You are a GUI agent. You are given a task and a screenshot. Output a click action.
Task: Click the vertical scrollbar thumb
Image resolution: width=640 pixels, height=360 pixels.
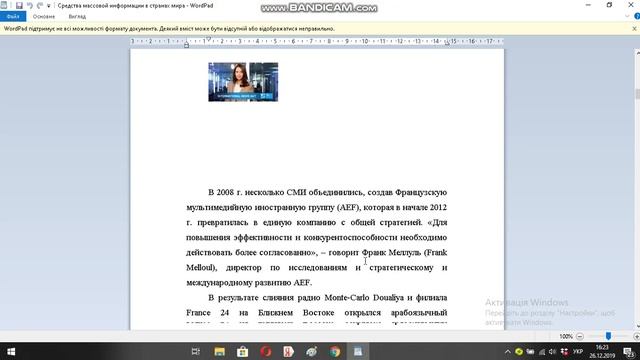click(638, 94)
